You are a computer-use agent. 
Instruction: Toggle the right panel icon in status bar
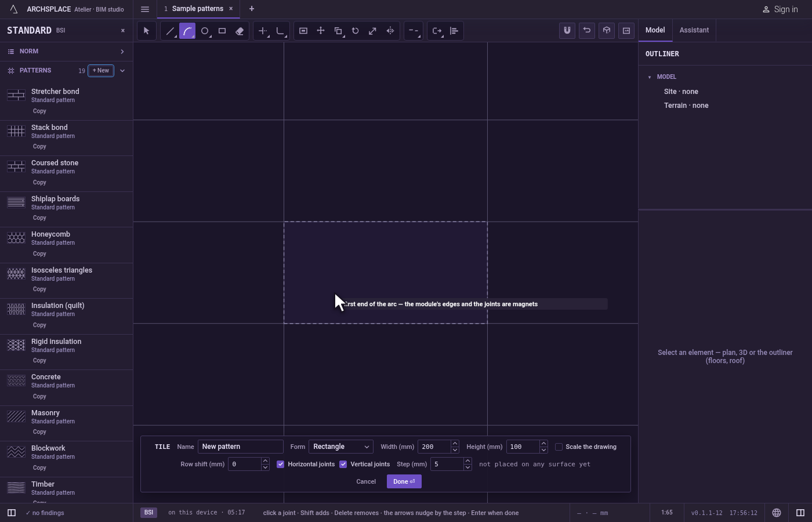[800, 513]
